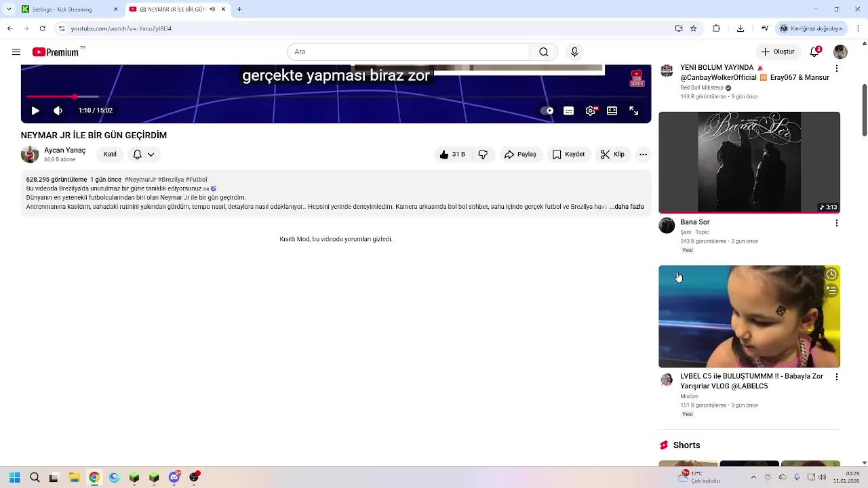Open the player settings gear
The width and height of the screenshot is (868, 488).
tap(591, 110)
